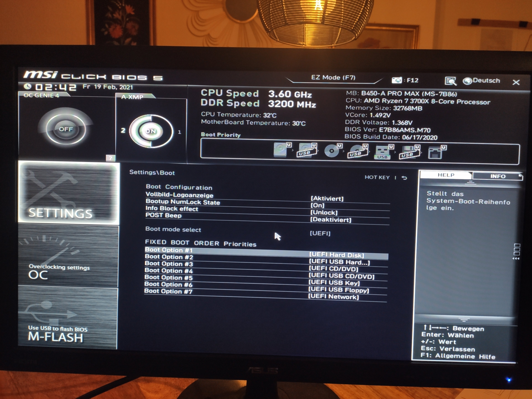Click the hard disk boot priority icon

pos(281,150)
